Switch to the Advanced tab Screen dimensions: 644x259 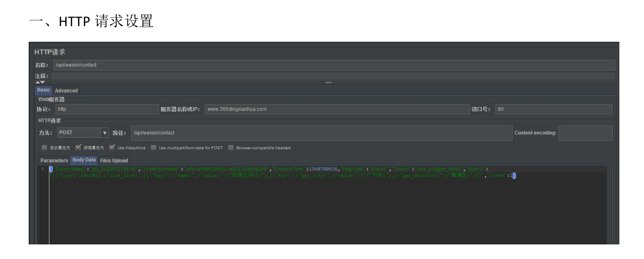66,91
